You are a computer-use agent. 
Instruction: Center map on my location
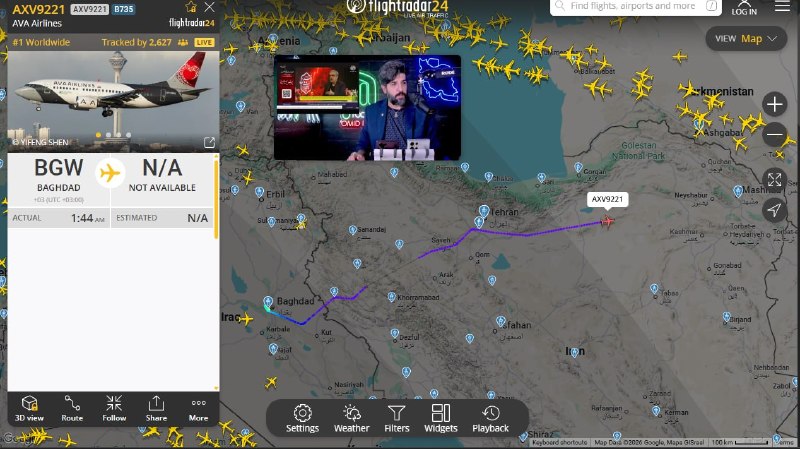[774, 210]
